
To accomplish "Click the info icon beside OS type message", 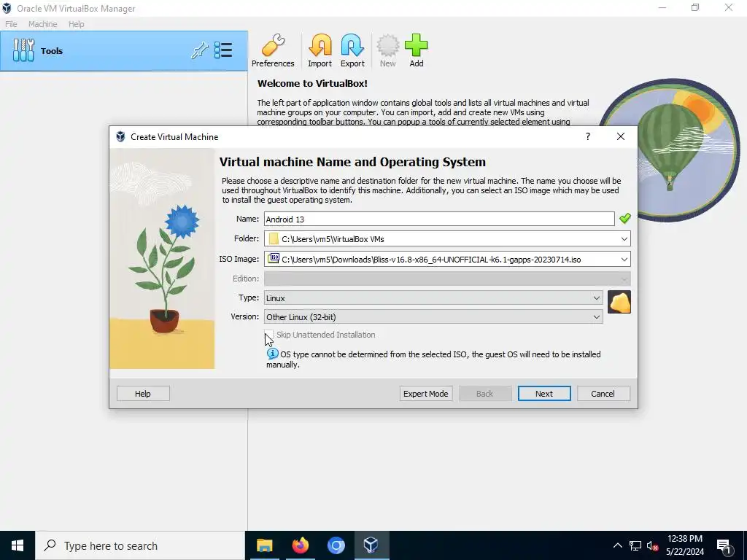I will [x=272, y=354].
